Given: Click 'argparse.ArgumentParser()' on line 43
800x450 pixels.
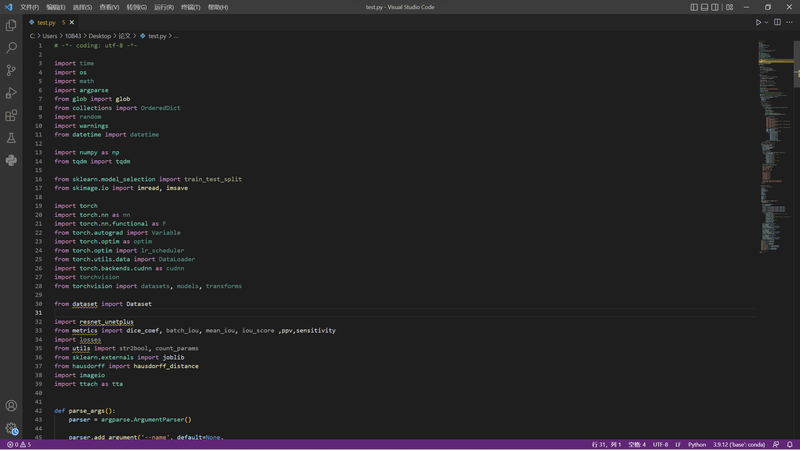Looking at the screenshot, I should click(146, 419).
